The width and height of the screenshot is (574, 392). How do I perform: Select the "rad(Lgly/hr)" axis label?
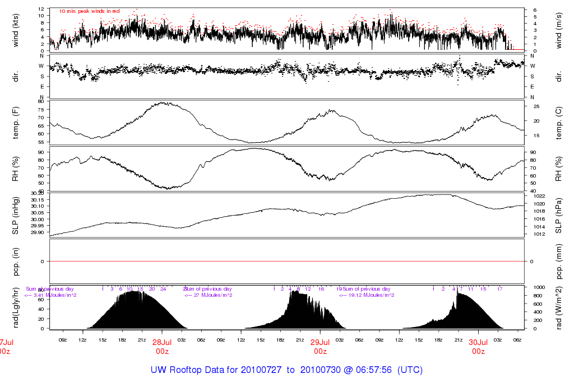point(15,308)
